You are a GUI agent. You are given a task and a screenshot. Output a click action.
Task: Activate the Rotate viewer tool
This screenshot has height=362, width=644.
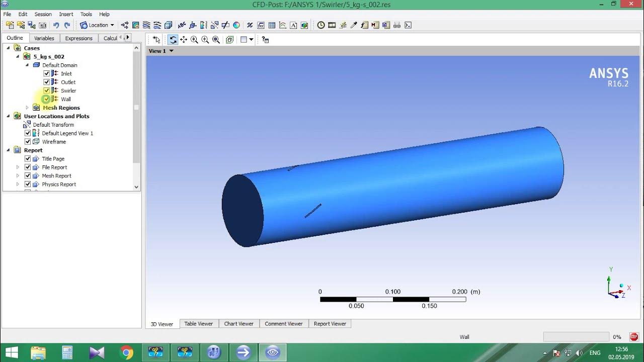173,39
